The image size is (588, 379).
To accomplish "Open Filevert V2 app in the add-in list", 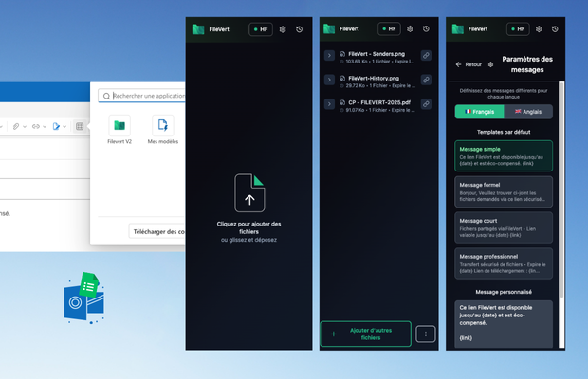I will (119, 129).
